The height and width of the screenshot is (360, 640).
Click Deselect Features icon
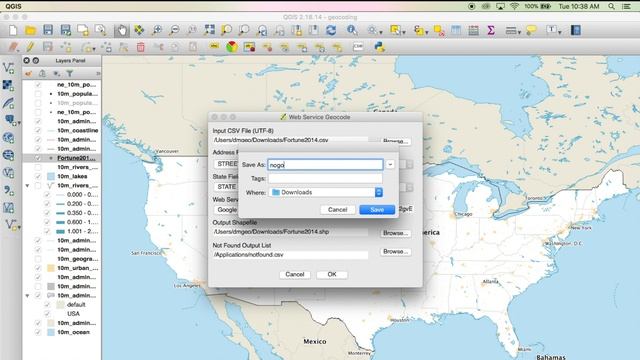tap(439, 30)
